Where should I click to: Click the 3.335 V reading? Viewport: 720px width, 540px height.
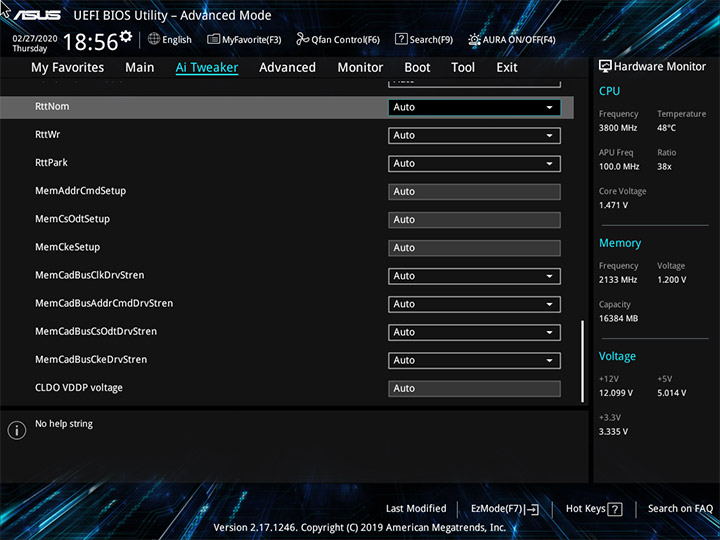pyautogui.click(x=613, y=432)
